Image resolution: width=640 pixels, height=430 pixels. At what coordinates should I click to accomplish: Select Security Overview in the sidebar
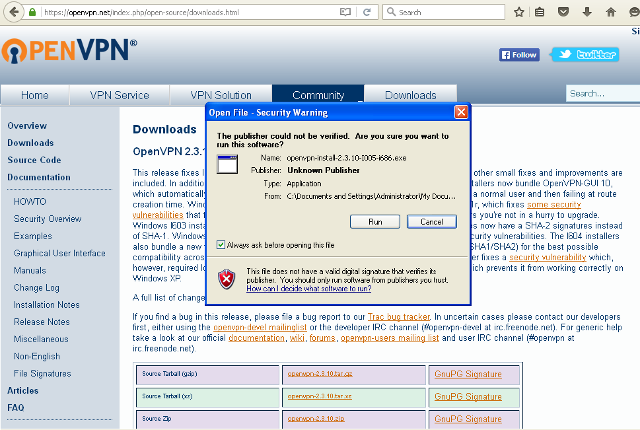coord(47,218)
